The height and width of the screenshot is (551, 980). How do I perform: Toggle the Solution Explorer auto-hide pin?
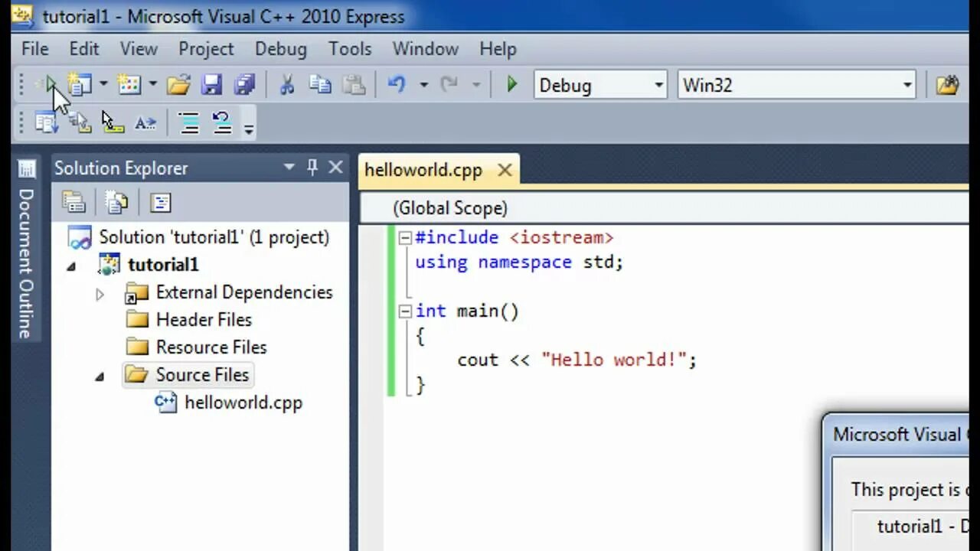[x=312, y=167]
